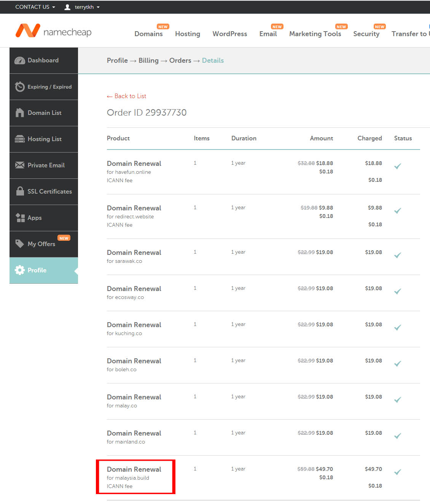
Task: Click the Amount column header
Action: (x=322, y=138)
